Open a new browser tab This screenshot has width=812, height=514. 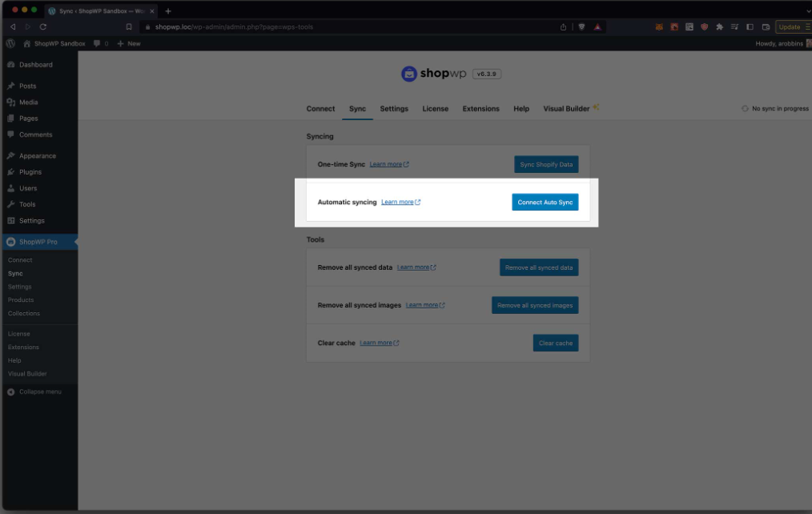pyautogui.click(x=168, y=11)
